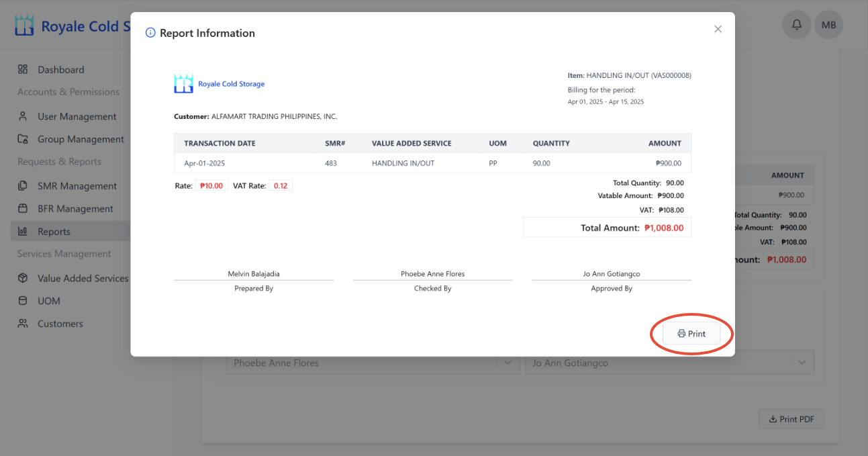
Task: Click the Print PDF button
Action: click(791, 419)
